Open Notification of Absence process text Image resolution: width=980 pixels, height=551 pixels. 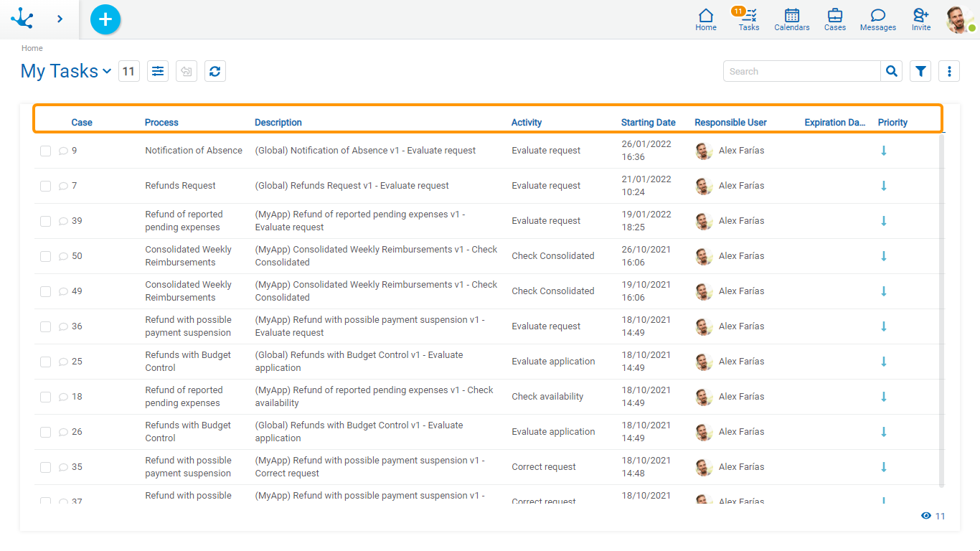pyautogui.click(x=194, y=151)
